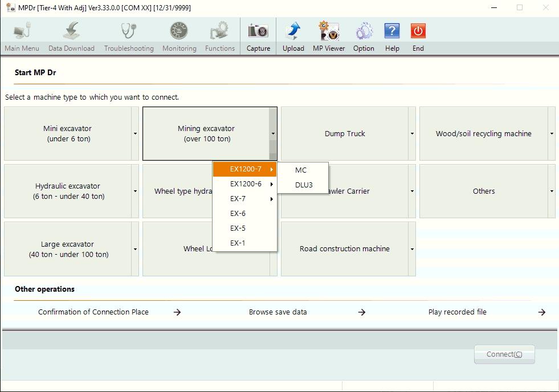Launch MP Viewer from toolbar
Image resolution: width=559 pixels, height=392 pixels.
pos(328,31)
